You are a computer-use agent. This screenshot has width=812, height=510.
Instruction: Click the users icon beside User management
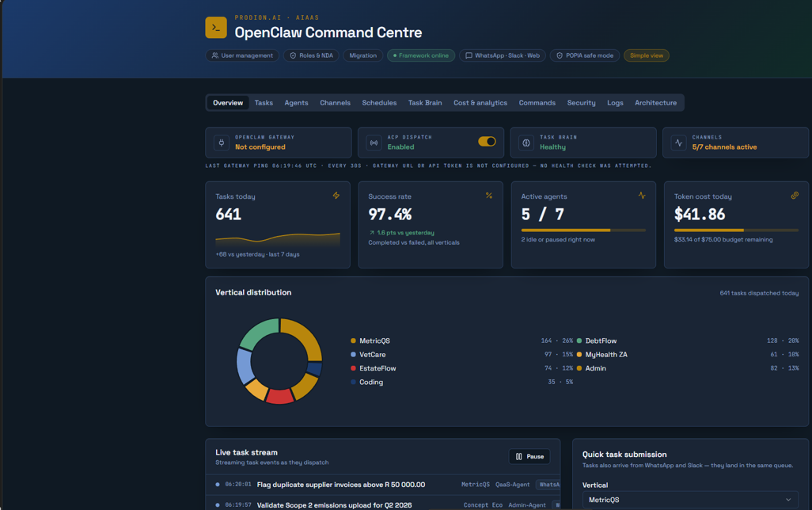tap(215, 55)
